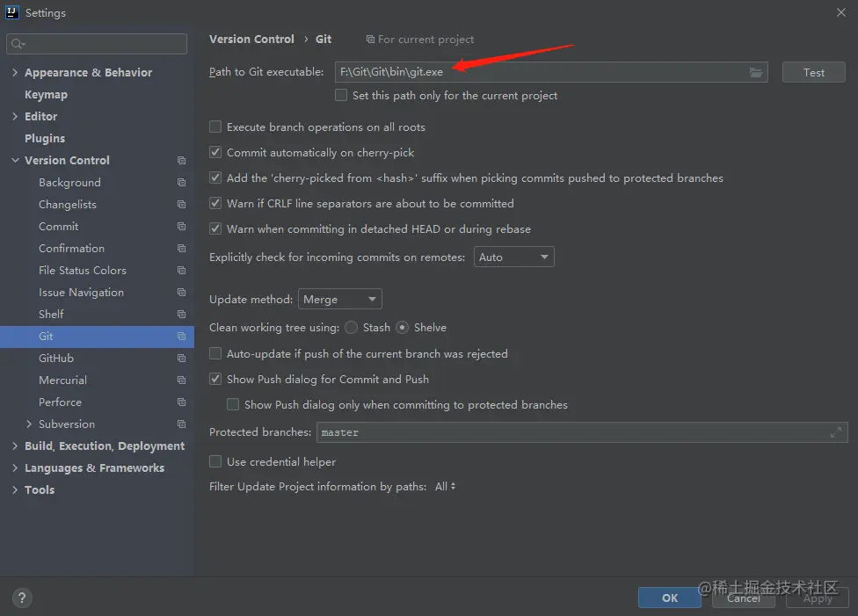Toggle the CRLF line separators warning checkbox
Viewport: 858px width, 616px height.
[215, 203]
